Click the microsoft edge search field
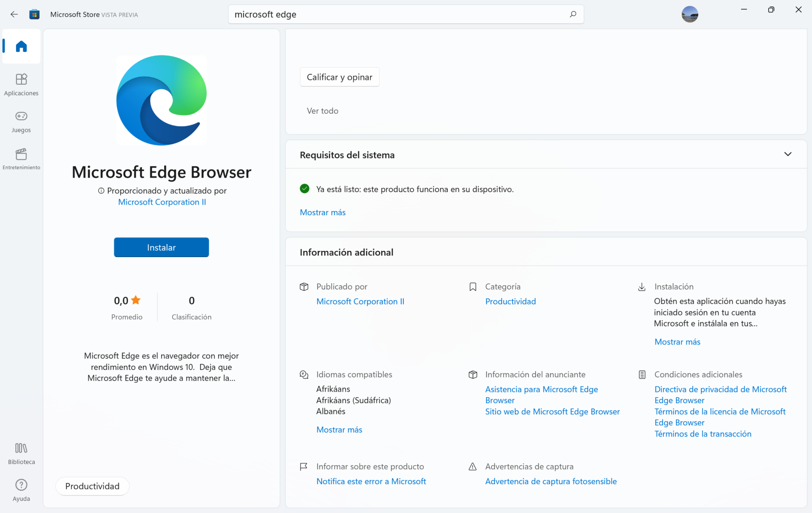This screenshot has height=513, width=812. 406,14
